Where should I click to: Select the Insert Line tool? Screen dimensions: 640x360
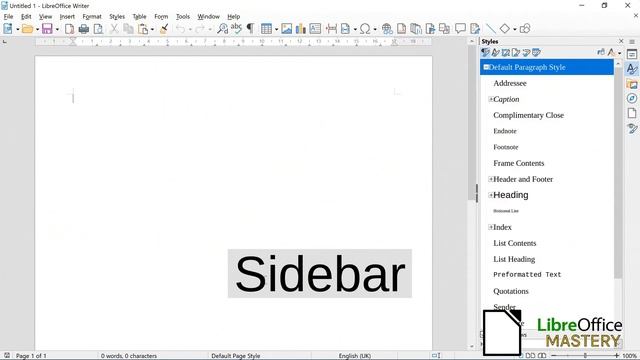(x=491, y=29)
